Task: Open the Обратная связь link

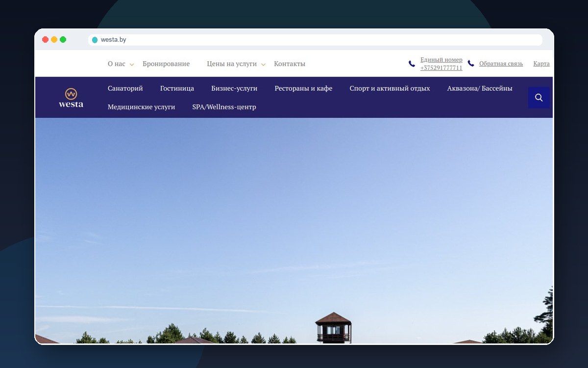Action: click(501, 64)
